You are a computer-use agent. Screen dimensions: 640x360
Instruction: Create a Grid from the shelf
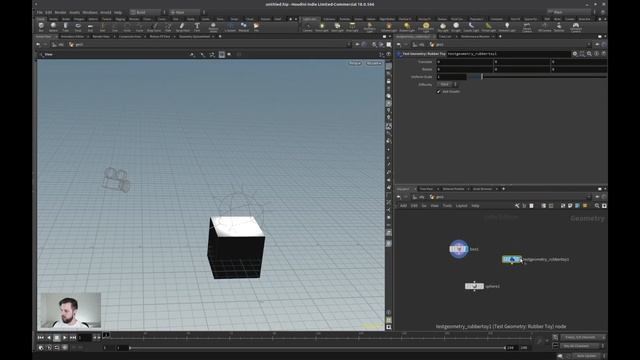90,27
